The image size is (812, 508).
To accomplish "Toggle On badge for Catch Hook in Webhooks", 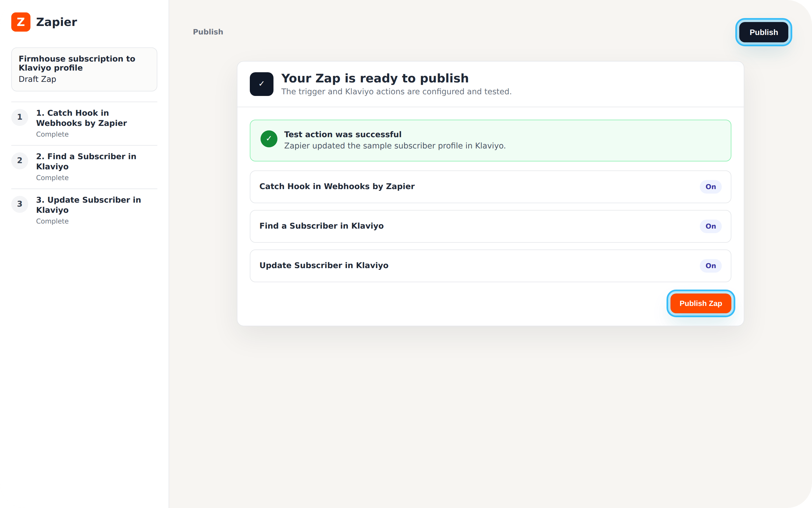I will pyautogui.click(x=710, y=187).
